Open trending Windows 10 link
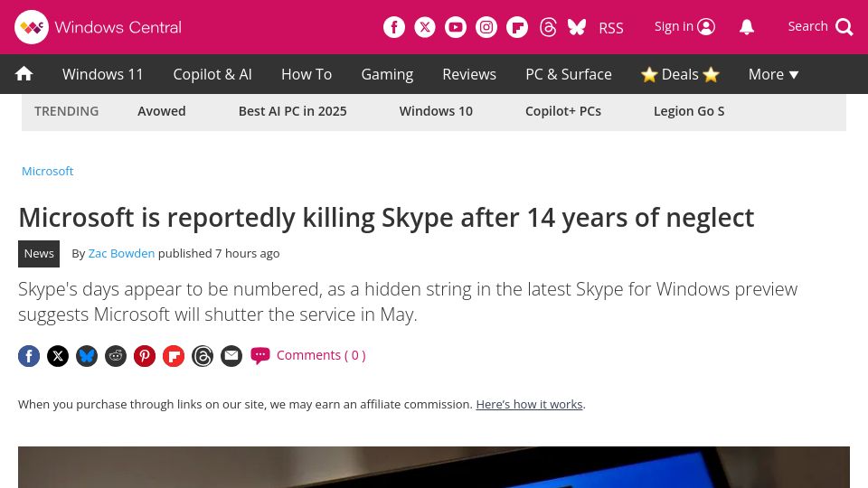868x488 pixels. (x=436, y=111)
